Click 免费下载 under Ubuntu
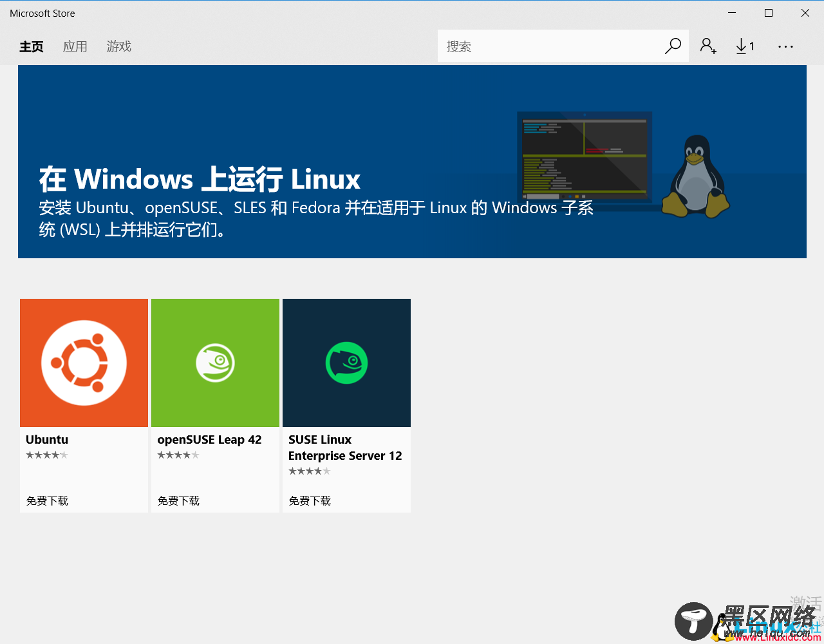Viewport: 824px width, 644px height. [47, 500]
